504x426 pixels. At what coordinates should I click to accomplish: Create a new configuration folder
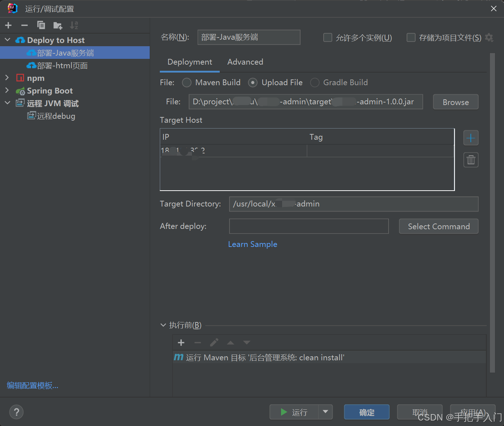click(57, 25)
